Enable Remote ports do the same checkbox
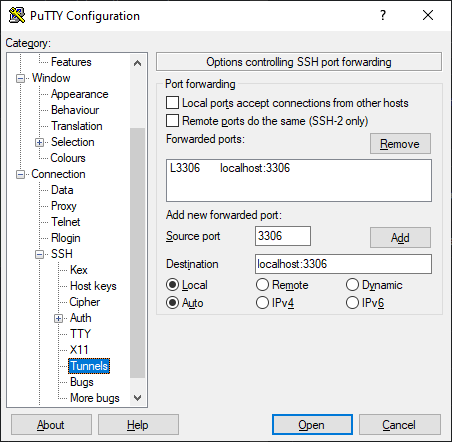 172,121
